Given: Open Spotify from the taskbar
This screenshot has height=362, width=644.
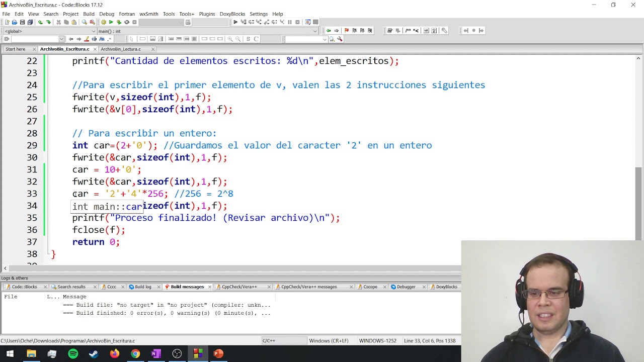Looking at the screenshot, I should [73, 354].
